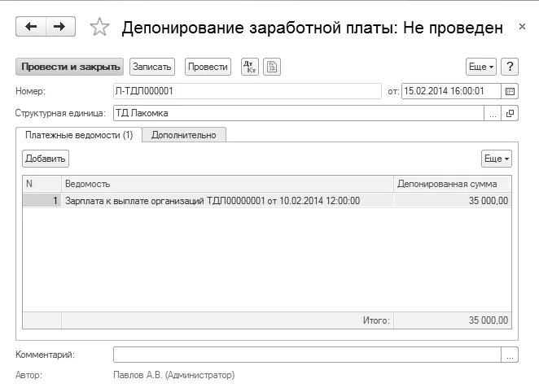Go forward with the right arrow button
Viewport: 539px width, 392px height.
pyautogui.click(x=60, y=26)
